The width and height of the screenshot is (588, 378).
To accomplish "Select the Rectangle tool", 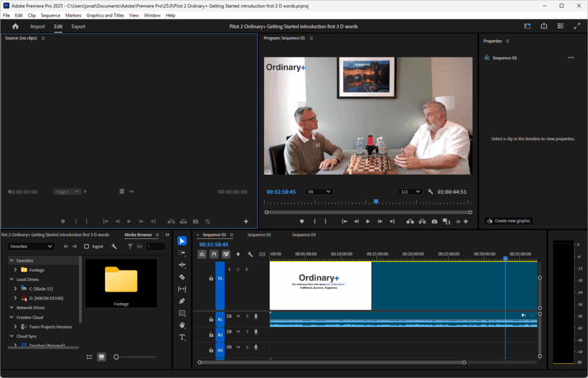I will (x=182, y=313).
